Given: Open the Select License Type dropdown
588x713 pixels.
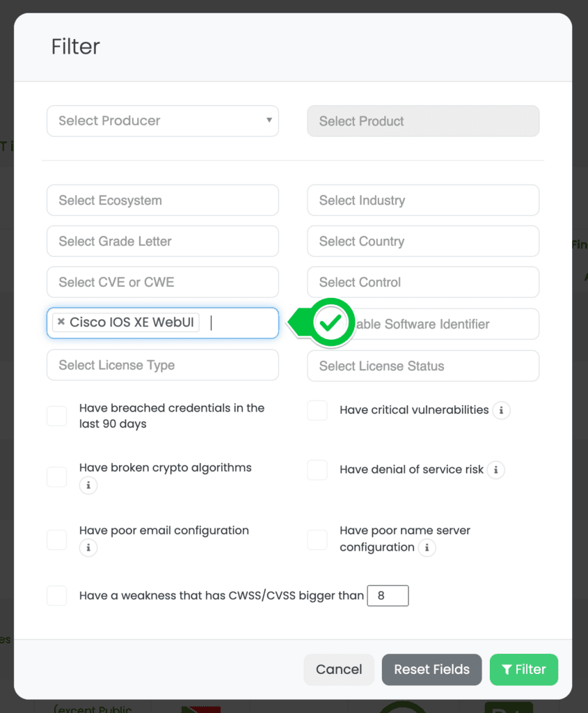Looking at the screenshot, I should (162, 366).
